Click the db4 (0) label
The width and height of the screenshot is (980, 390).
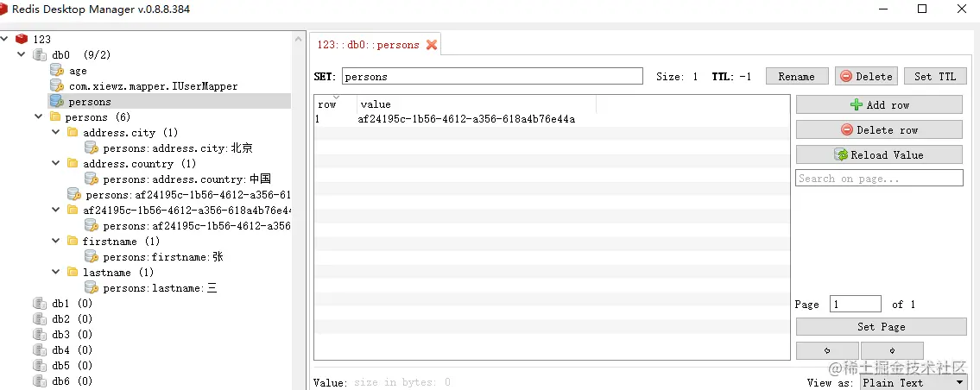(72, 350)
